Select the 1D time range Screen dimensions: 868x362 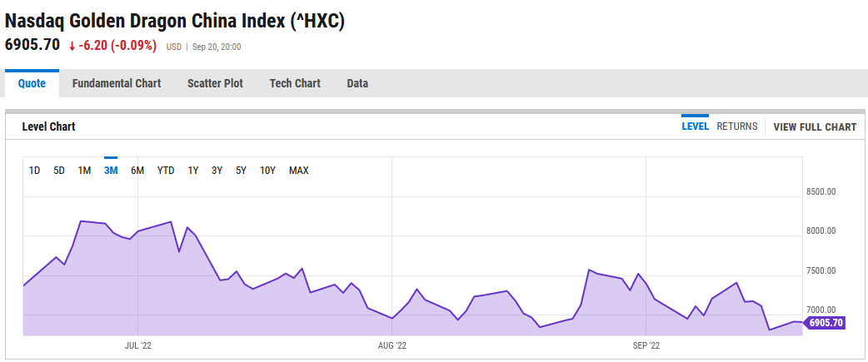35,171
